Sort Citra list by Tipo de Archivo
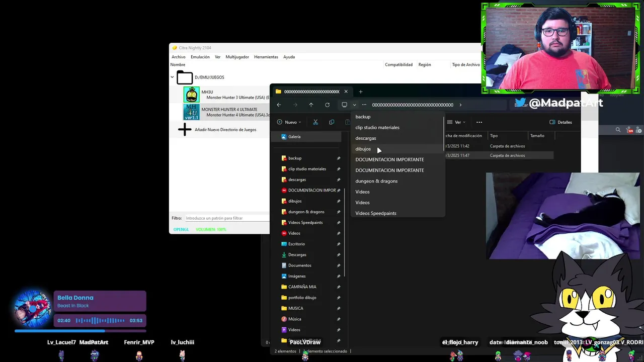This screenshot has width=644, height=362. [x=466, y=64]
